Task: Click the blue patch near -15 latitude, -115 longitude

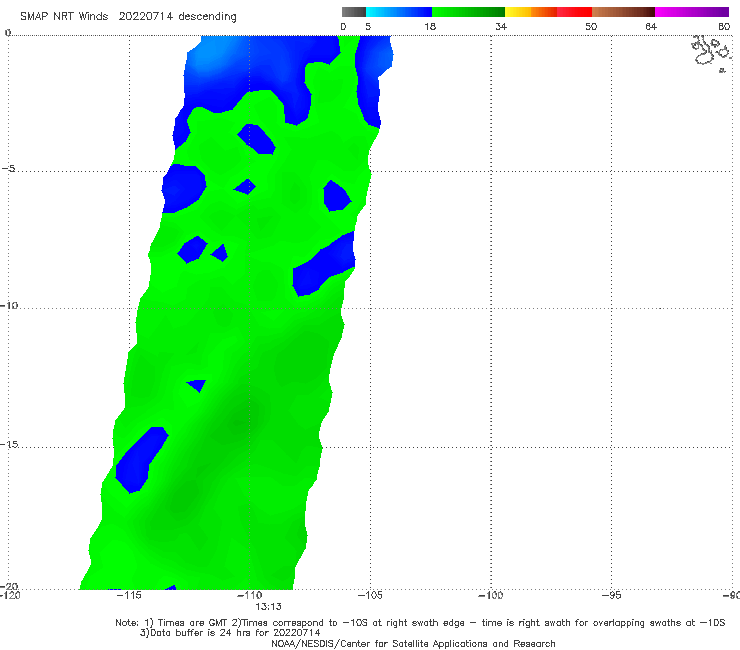Action: click(141, 459)
